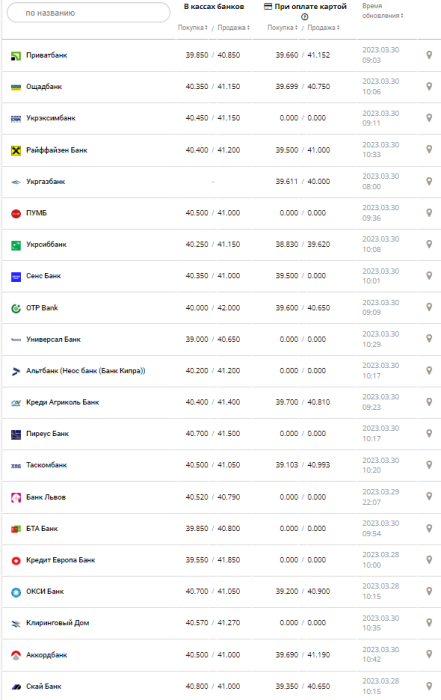Open the map pin for OTP Bank
The width and height of the screenshot is (441, 700).
429,307
